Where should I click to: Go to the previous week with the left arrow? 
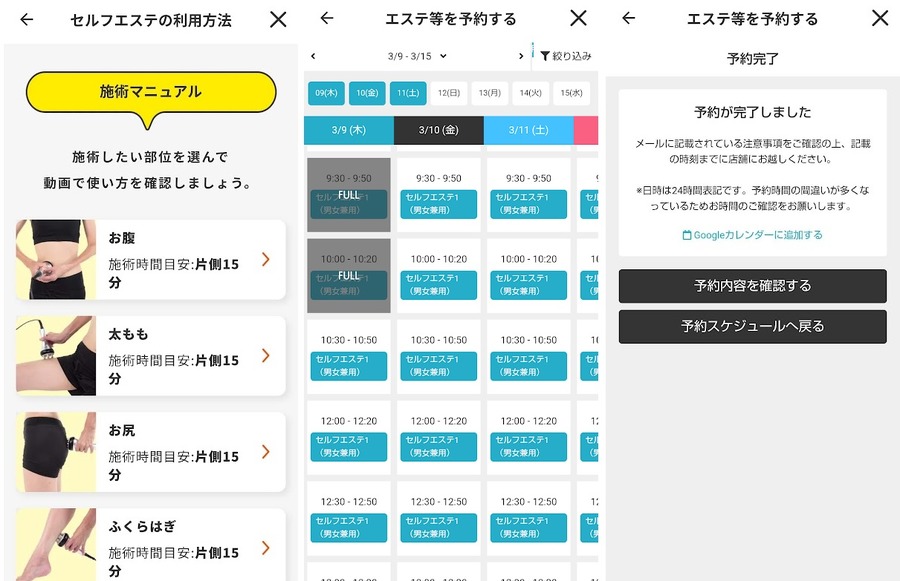(x=312, y=55)
